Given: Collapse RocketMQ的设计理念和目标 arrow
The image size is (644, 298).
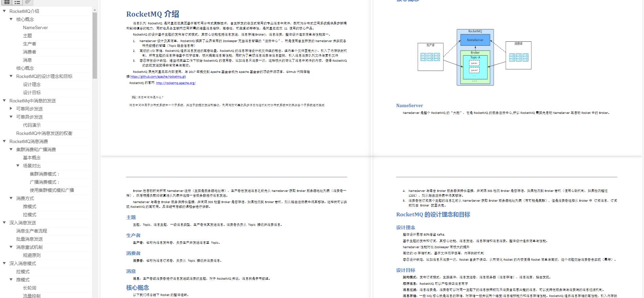Looking at the screenshot, I should [11, 76].
